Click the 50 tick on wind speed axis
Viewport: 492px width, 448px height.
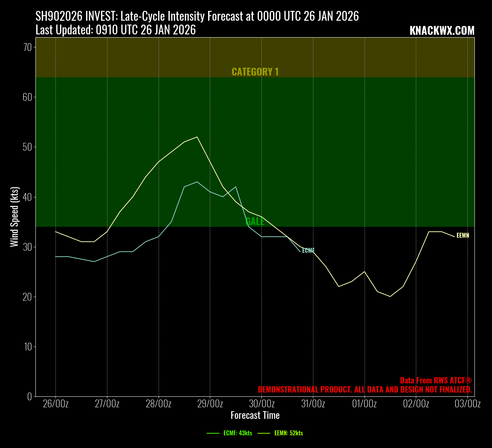pos(27,147)
